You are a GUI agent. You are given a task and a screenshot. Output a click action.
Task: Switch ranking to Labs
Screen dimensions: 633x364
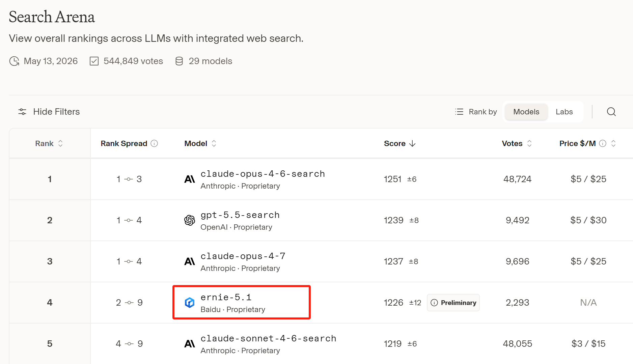click(564, 112)
